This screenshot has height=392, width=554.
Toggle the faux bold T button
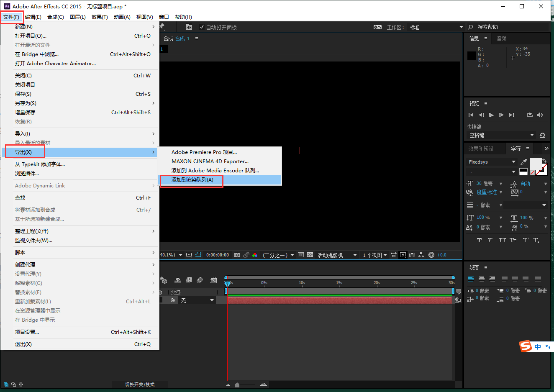tap(479, 240)
